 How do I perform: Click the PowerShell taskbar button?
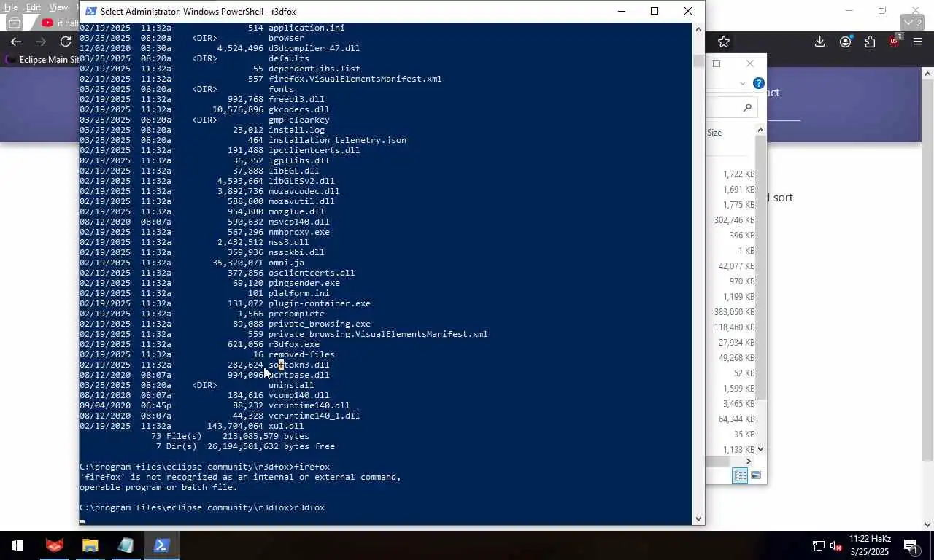click(161, 545)
